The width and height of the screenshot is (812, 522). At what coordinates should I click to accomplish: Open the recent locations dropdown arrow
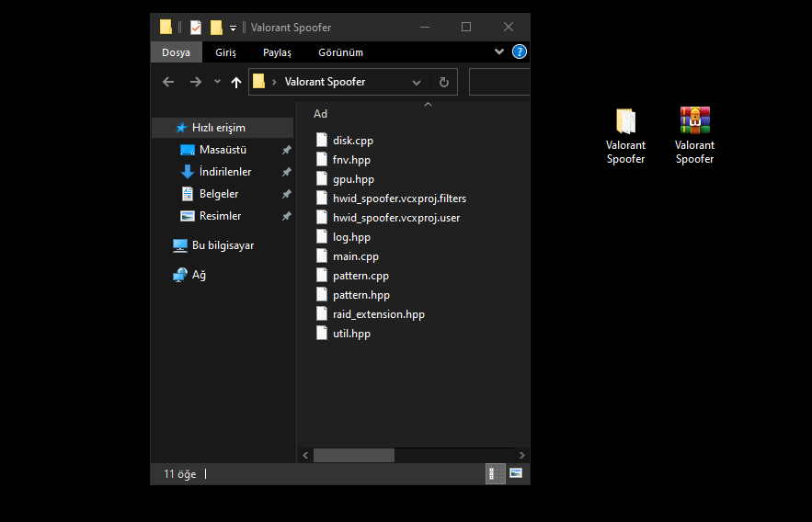(217, 82)
